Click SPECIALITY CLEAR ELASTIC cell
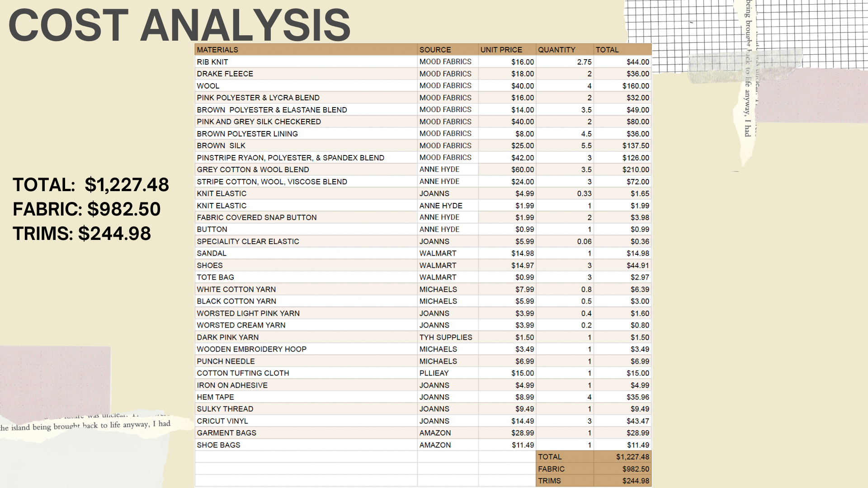 coord(306,241)
